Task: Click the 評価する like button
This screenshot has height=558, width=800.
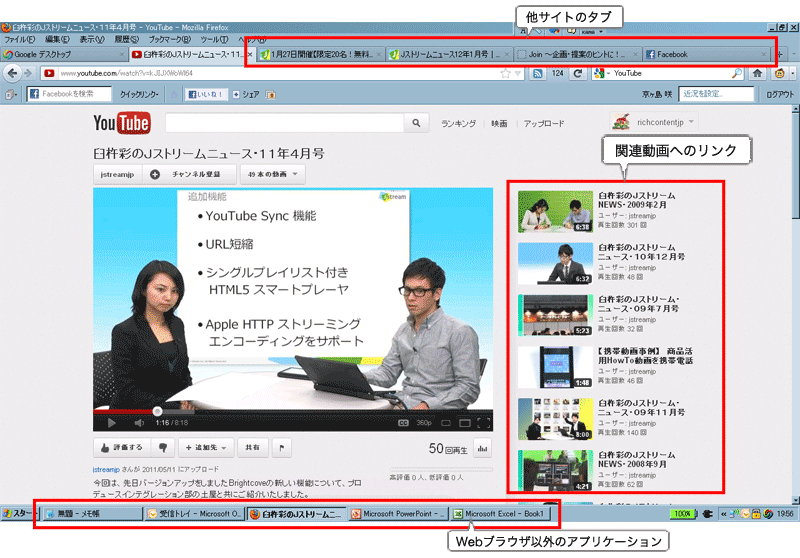Action: (121, 448)
